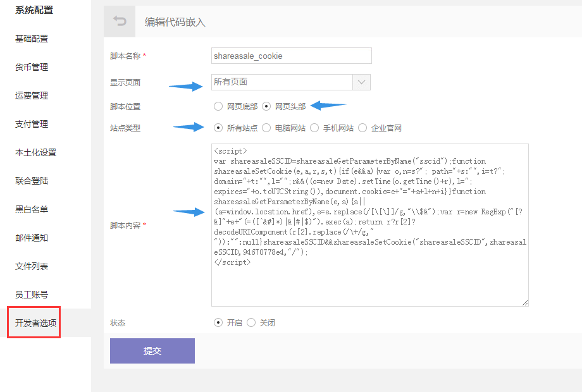Select 开发者选项 in the sidebar
Image resolution: width=582 pixels, height=392 pixels.
[x=35, y=323]
